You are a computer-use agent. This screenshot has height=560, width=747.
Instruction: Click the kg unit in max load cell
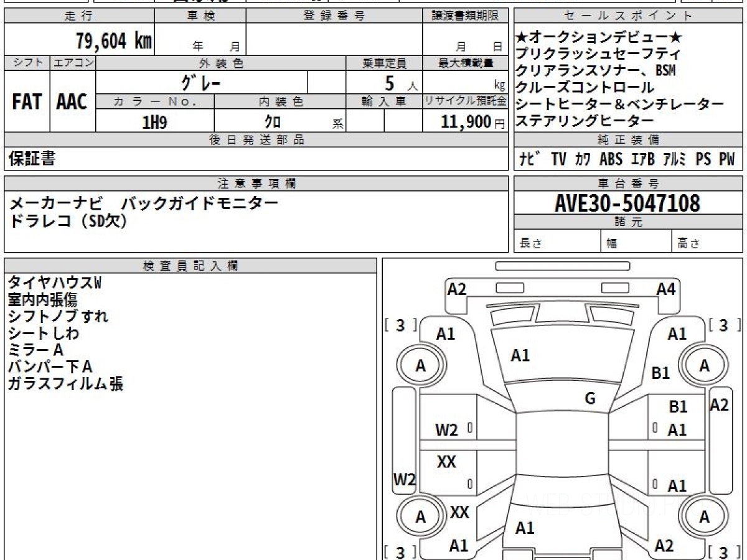point(499,86)
